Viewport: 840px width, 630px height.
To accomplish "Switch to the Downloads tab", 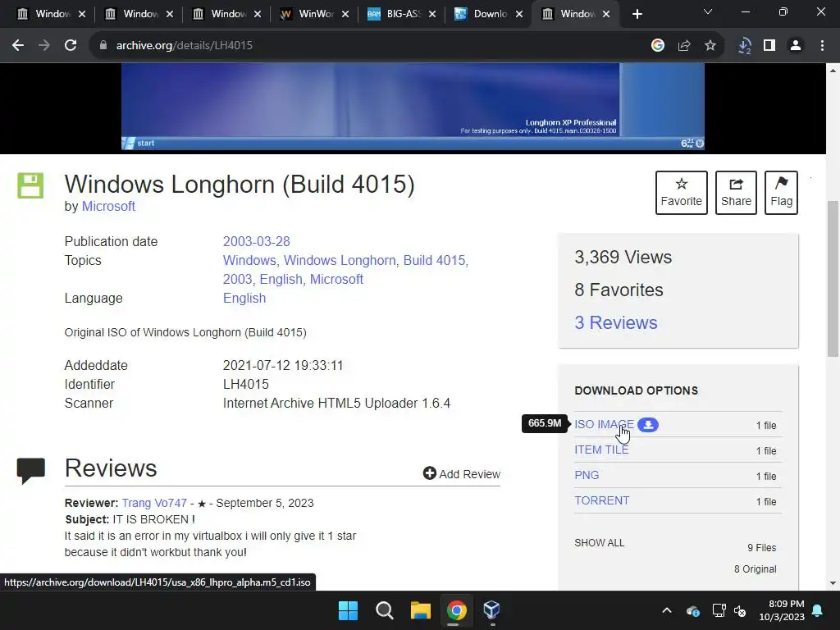I will coord(489,14).
